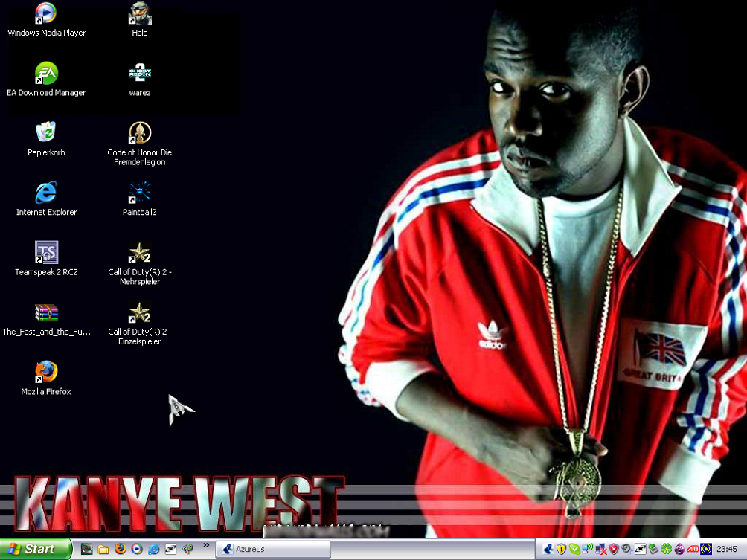Launch Internet Explorer from the Quick Launch bar
This screenshot has width=747, height=560.
pyautogui.click(x=153, y=549)
